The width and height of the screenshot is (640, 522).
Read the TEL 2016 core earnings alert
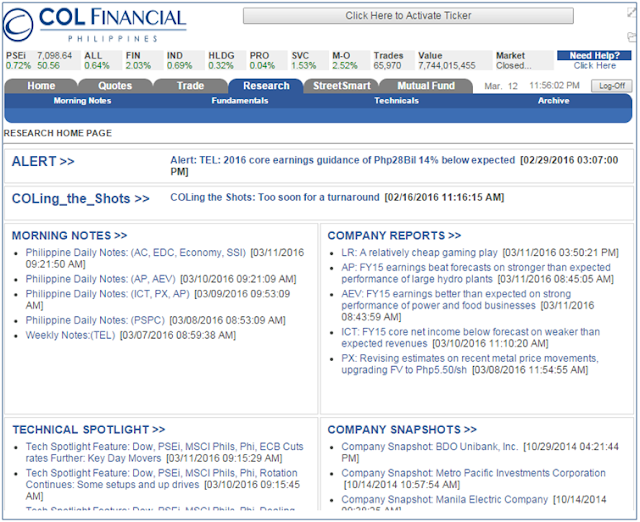pyautogui.click(x=342, y=160)
